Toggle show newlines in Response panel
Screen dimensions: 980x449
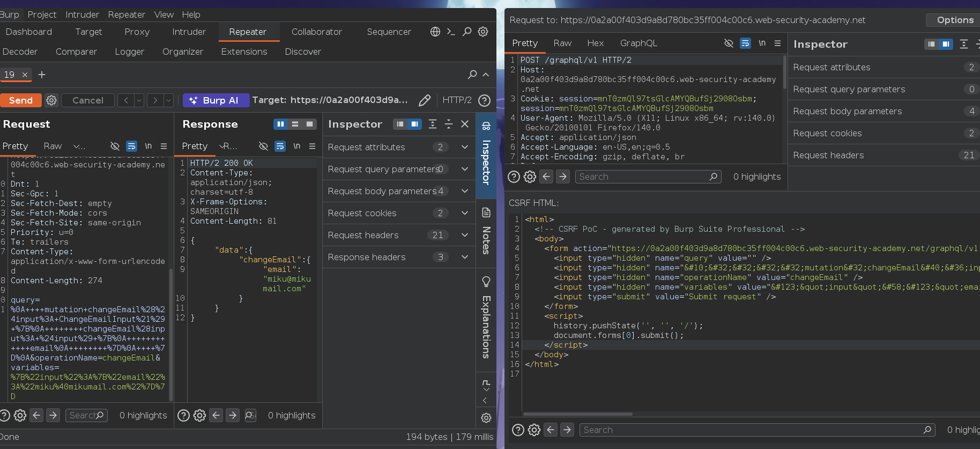point(296,146)
